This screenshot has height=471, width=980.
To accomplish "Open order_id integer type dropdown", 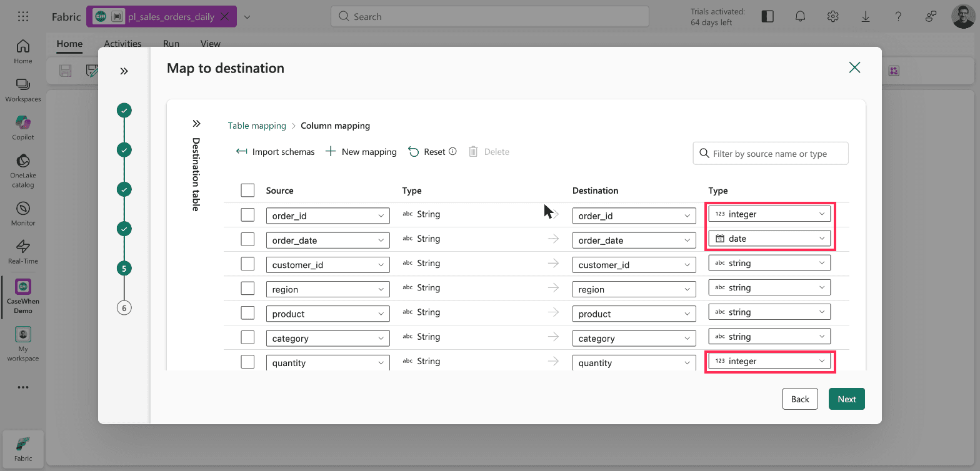I will tap(769, 214).
